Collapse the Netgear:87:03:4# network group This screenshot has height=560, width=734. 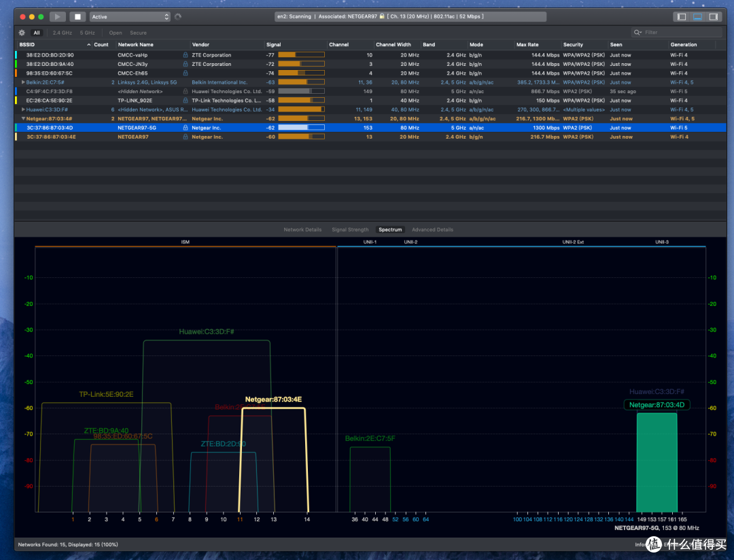tap(23, 118)
